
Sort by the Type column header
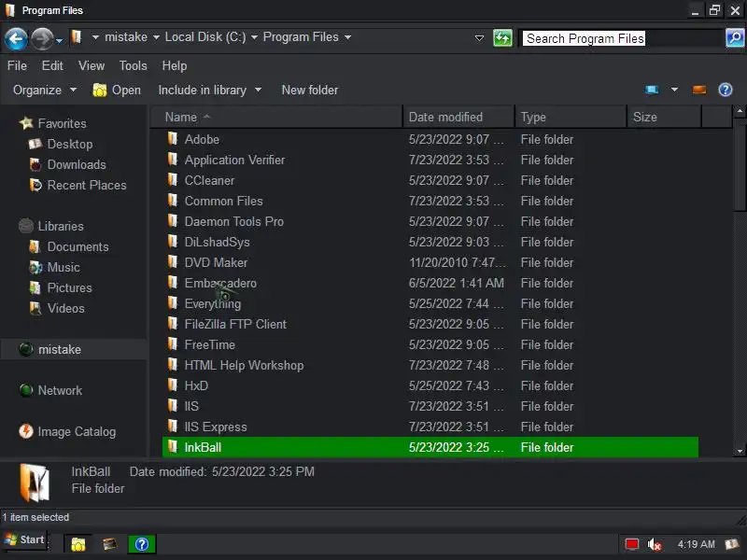[x=571, y=117]
